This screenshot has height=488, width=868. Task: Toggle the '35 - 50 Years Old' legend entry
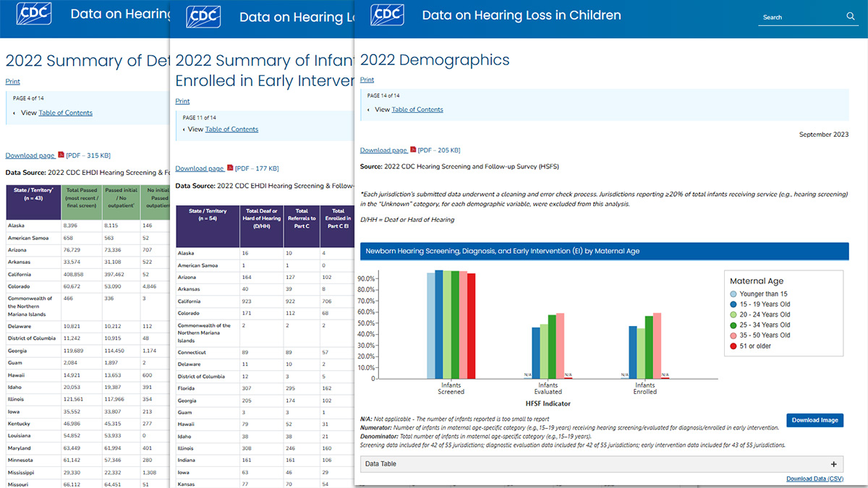click(733, 335)
